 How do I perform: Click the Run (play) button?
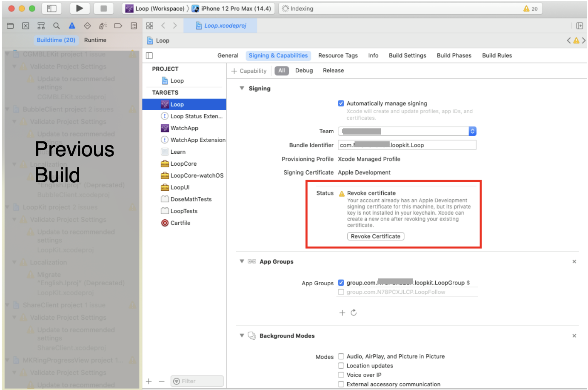tap(79, 9)
